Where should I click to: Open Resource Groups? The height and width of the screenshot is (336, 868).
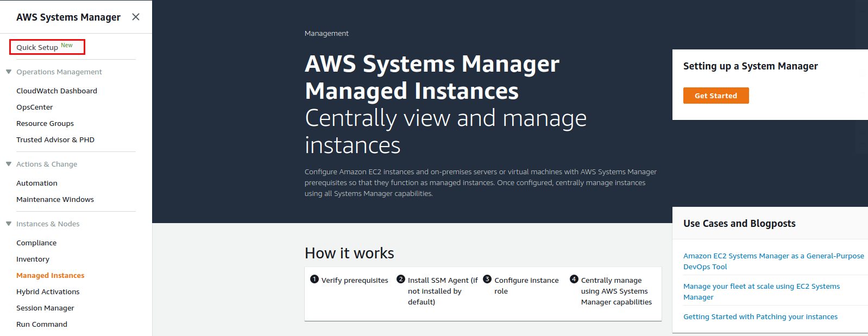(x=45, y=123)
